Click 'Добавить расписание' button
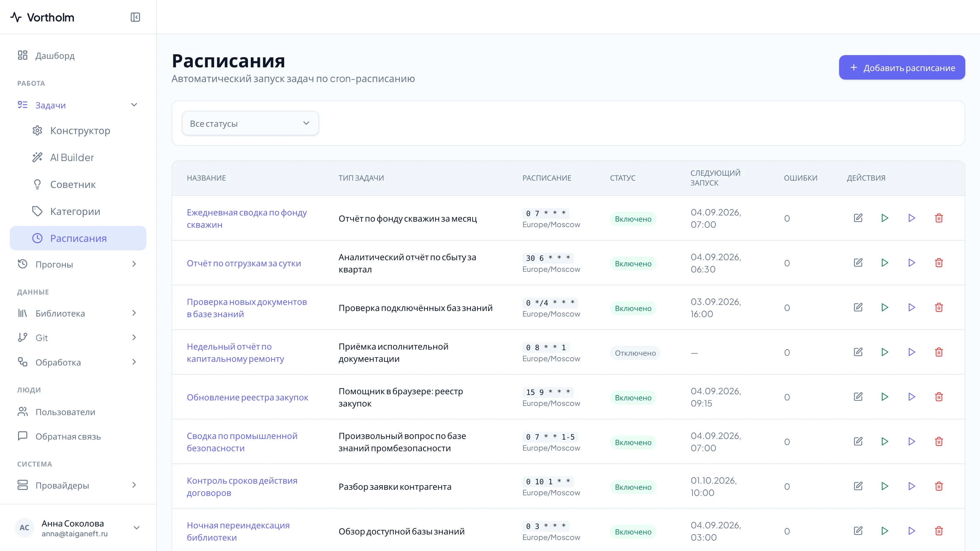Viewport: 980px width, 551px height. tap(902, 68)
